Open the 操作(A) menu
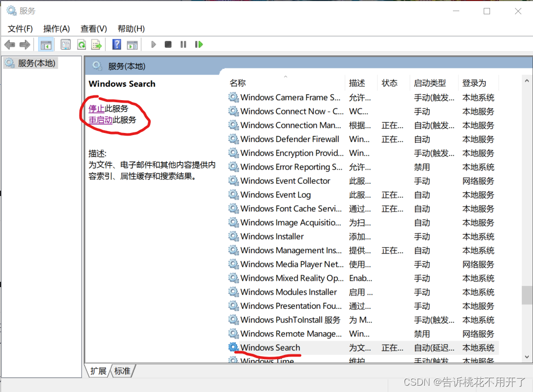 [56, 29]
